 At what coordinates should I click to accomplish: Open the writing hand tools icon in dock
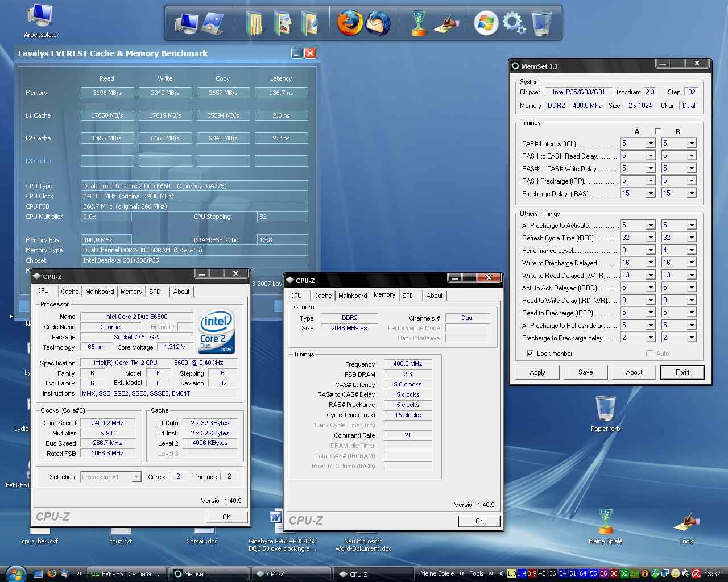coord(446,23)
